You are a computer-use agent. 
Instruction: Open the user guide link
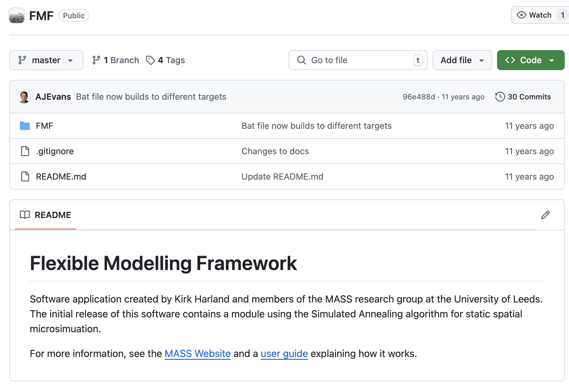(284, 354)
